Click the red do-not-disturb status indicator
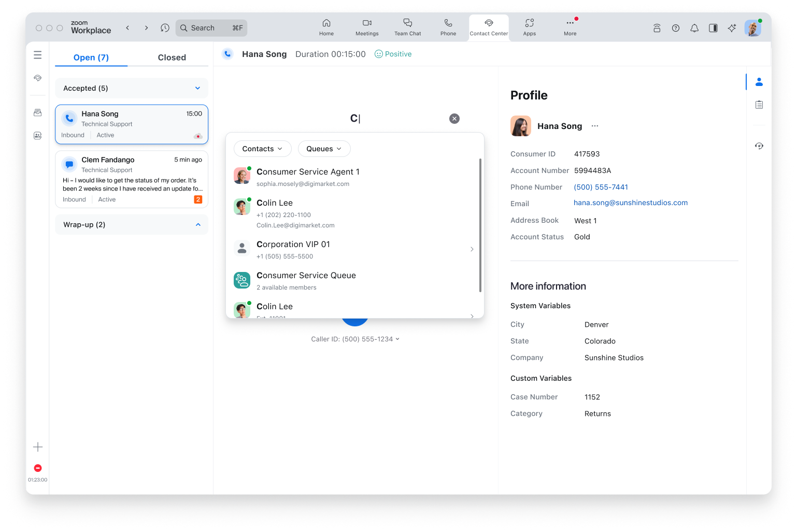 point(38,468)
